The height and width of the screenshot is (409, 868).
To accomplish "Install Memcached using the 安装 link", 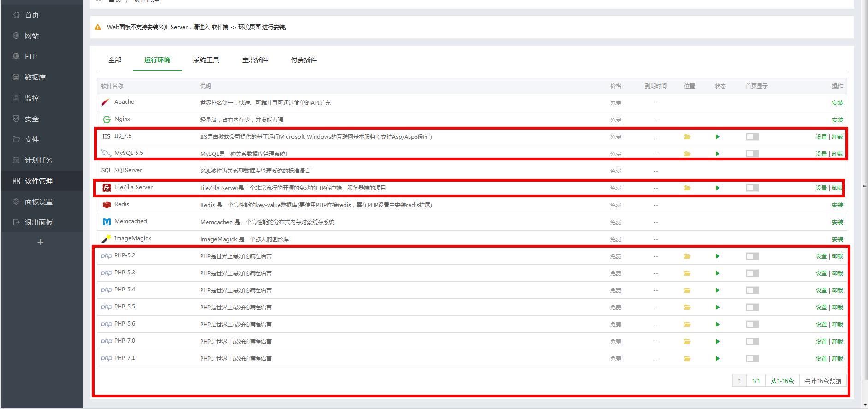I will 838,222.
